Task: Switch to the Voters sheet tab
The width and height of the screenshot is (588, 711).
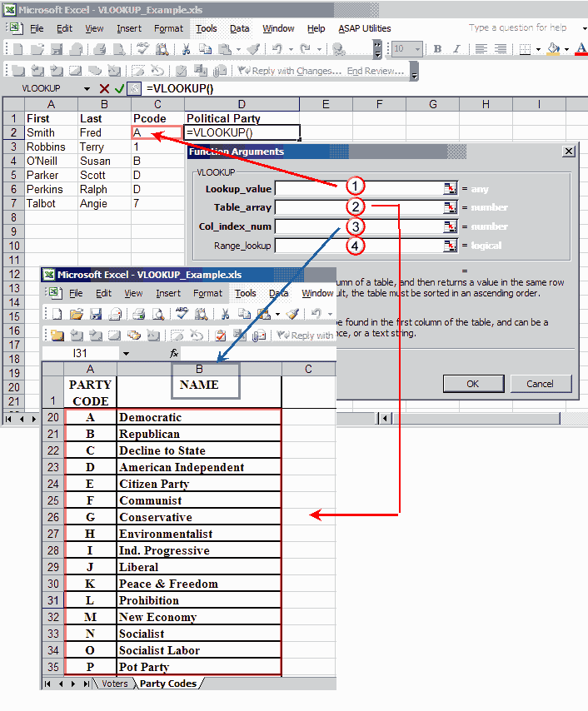Action: point(115,684)
